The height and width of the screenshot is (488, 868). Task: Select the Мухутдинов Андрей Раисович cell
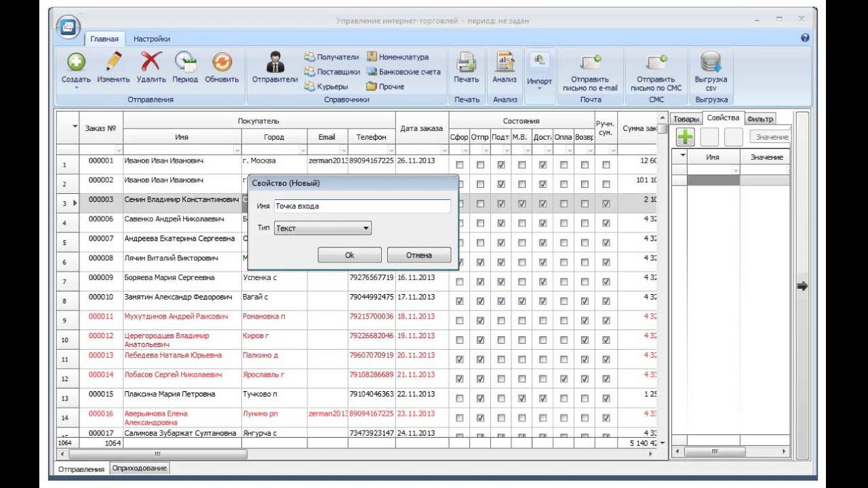(176, 317)
